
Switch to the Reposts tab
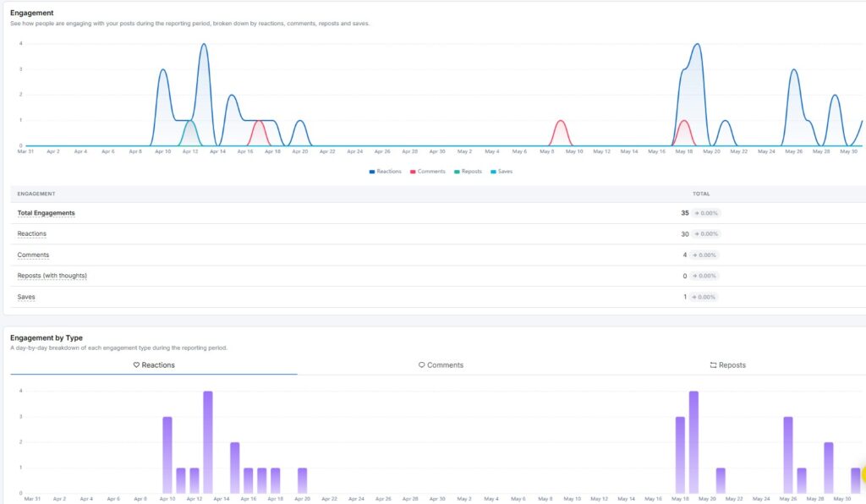(727, 364)
